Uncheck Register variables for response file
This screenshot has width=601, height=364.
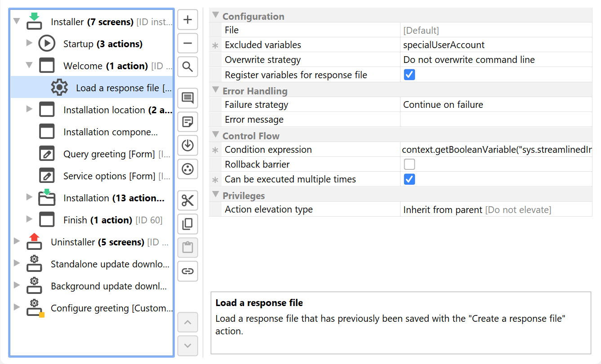pyautogui.click(x=409, y=75)
